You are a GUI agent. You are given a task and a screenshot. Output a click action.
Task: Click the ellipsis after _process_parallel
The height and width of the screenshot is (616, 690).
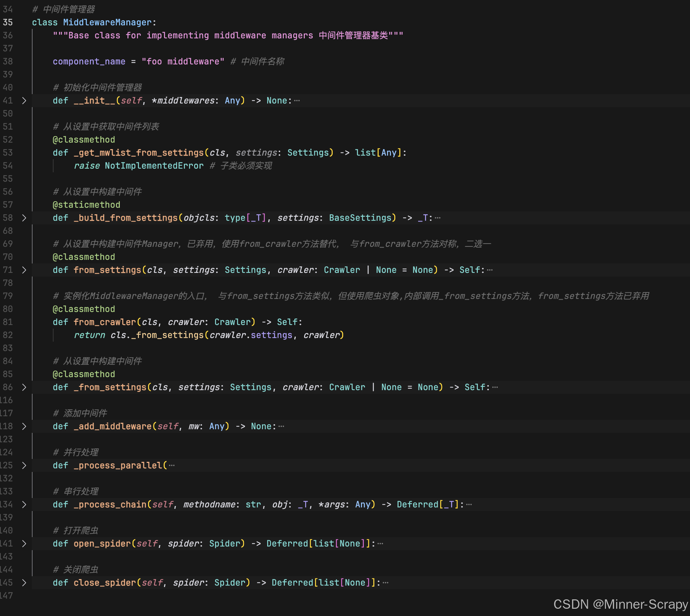(172, 465)
